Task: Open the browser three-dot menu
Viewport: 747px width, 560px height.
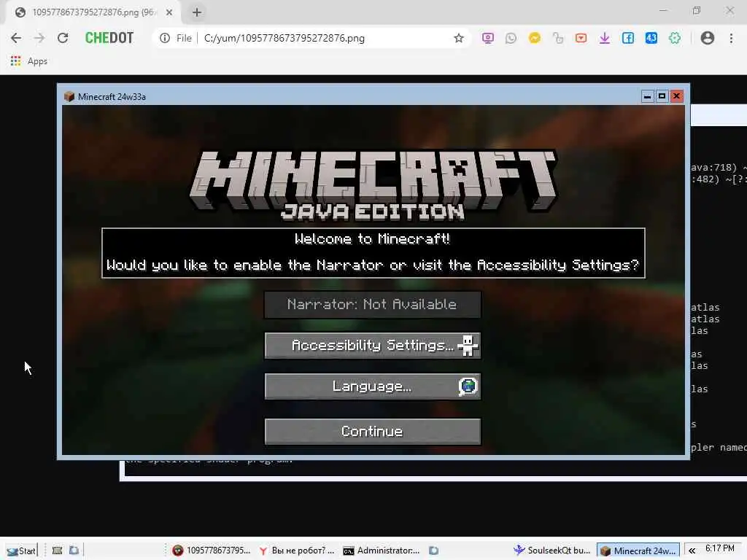Action: tap(731, 38)
